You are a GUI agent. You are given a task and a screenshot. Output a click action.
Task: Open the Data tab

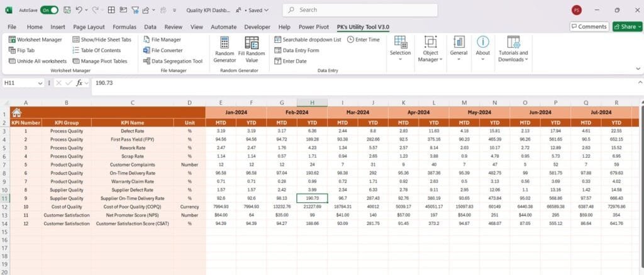[150, 26]
